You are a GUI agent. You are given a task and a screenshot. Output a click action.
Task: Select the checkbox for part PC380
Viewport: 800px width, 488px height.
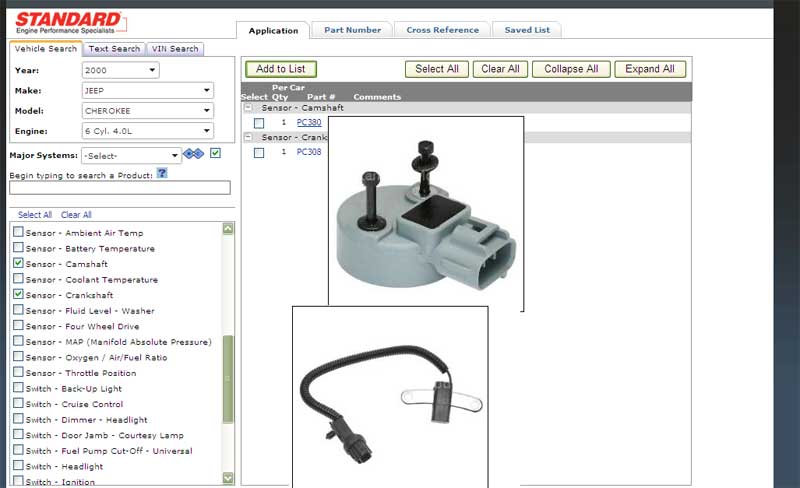click(259, 123)
